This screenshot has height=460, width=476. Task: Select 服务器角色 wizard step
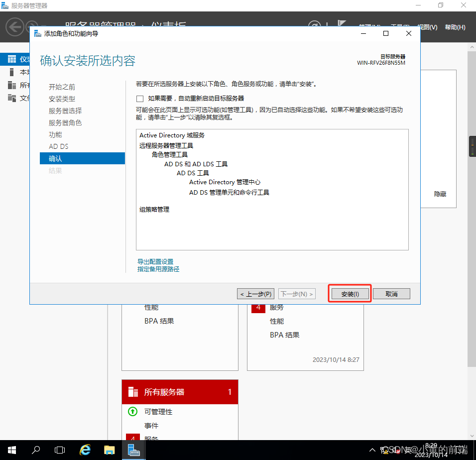(x=65, y=122)
